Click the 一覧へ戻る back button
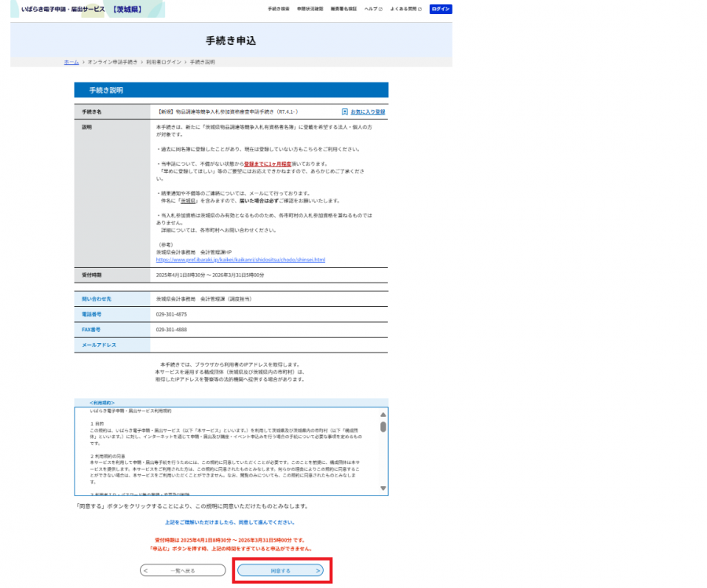 (x=182, y=571)
